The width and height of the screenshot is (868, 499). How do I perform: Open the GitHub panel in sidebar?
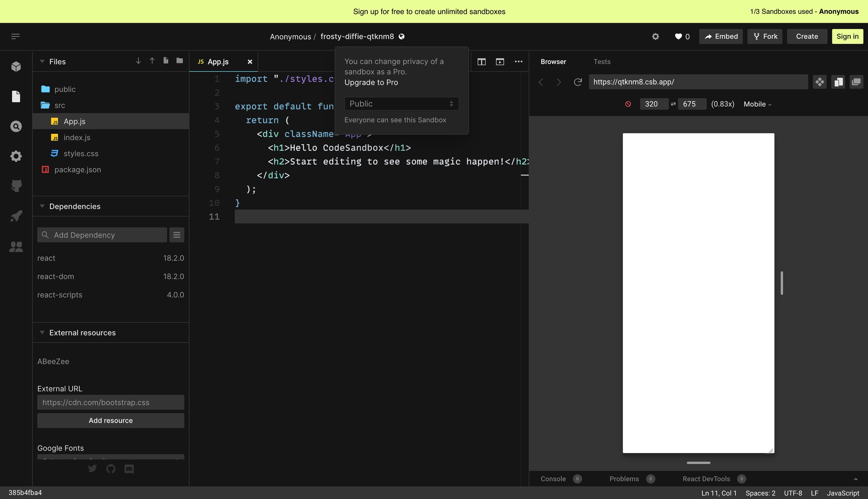point(16,186)
